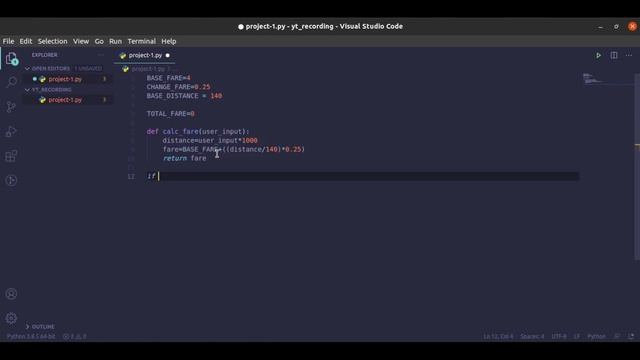Image resolution: width=640 pixels, height=360 pixels.
Task: Click errors and warnings status bar indicator
Action: 74,336
